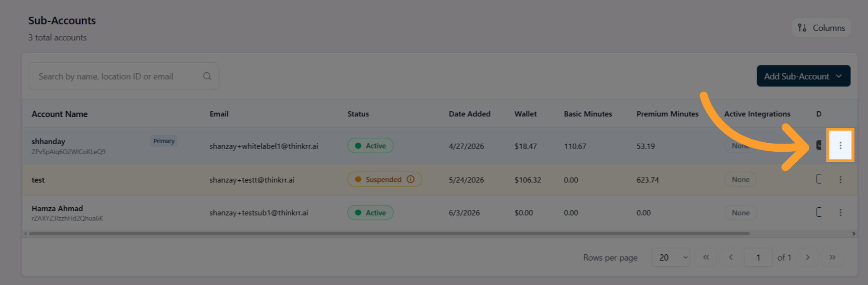
Task: Sort by Date Added column header
Action: (469, 114)
